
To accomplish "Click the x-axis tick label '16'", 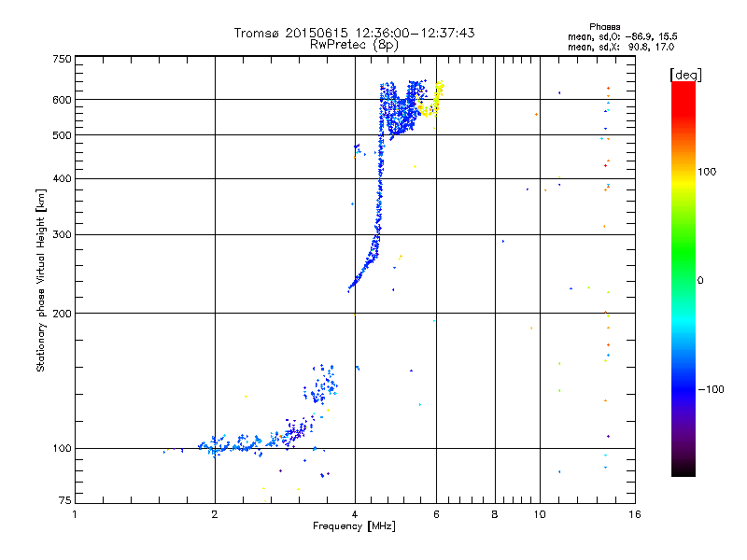I will (635, 514).
